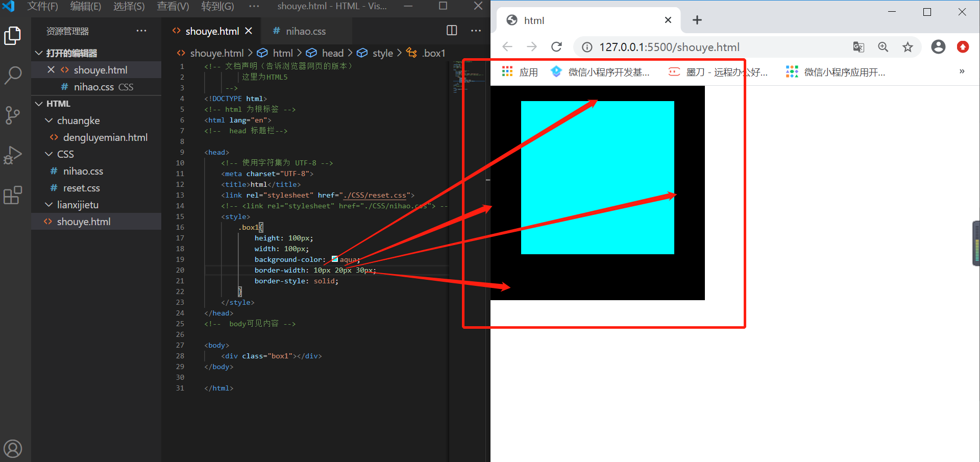
Task: Close the shouye.html editor tab
Action: coord(249,31)
